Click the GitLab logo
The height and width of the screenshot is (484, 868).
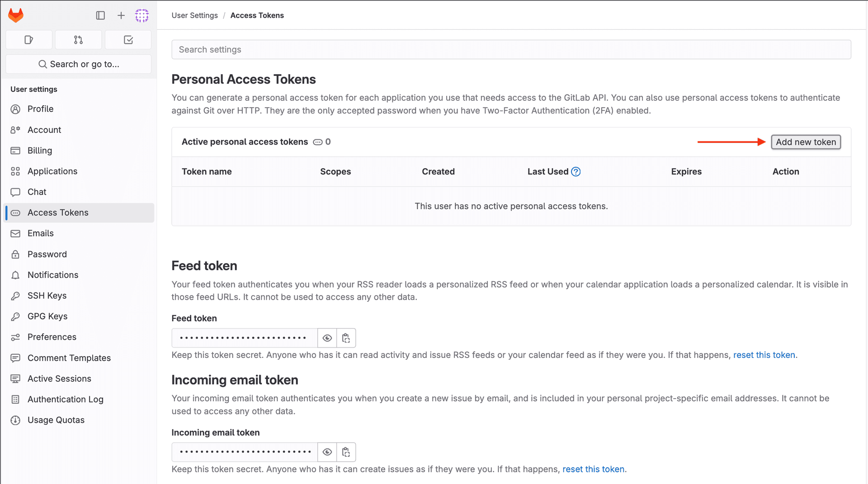tap(15, 15)
